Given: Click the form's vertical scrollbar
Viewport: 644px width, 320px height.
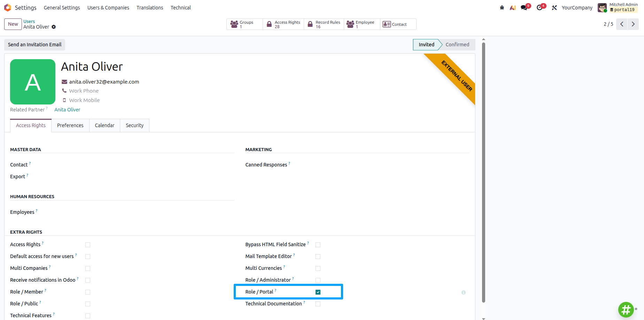Looking at the screenshot, I should click(x=483, y=172).
